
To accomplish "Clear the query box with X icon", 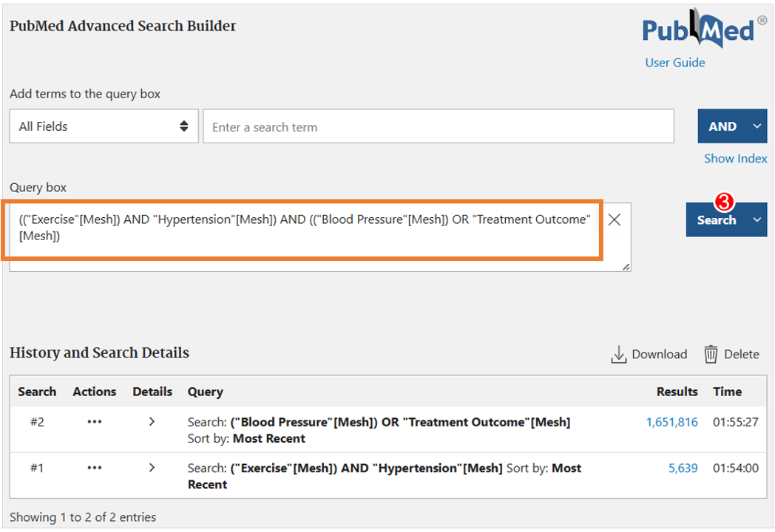I will (615, 219).
